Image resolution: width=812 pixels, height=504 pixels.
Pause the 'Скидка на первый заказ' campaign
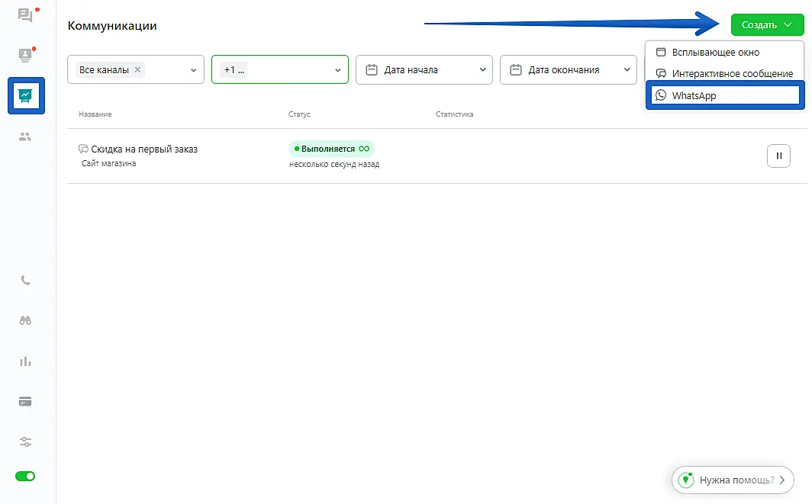pos(778,156)
